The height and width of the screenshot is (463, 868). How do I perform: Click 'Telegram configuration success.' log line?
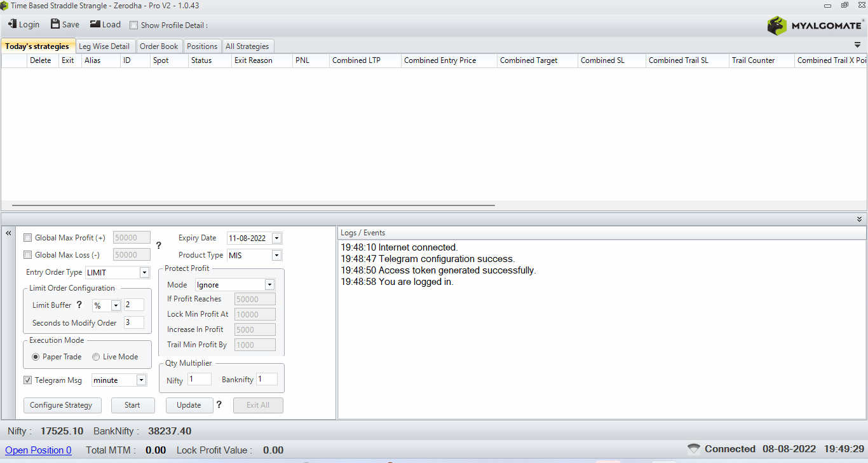(x=428, y=259)
